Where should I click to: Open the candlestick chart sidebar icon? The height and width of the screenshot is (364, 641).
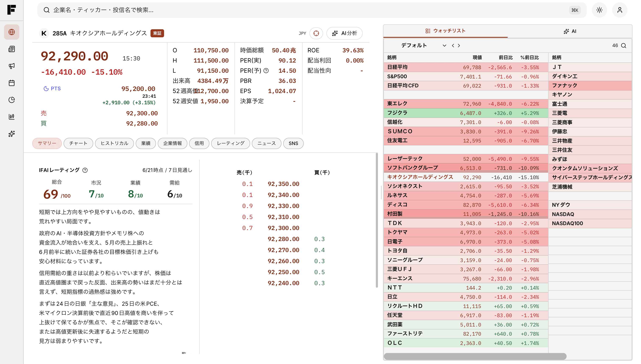pos(11,117)
